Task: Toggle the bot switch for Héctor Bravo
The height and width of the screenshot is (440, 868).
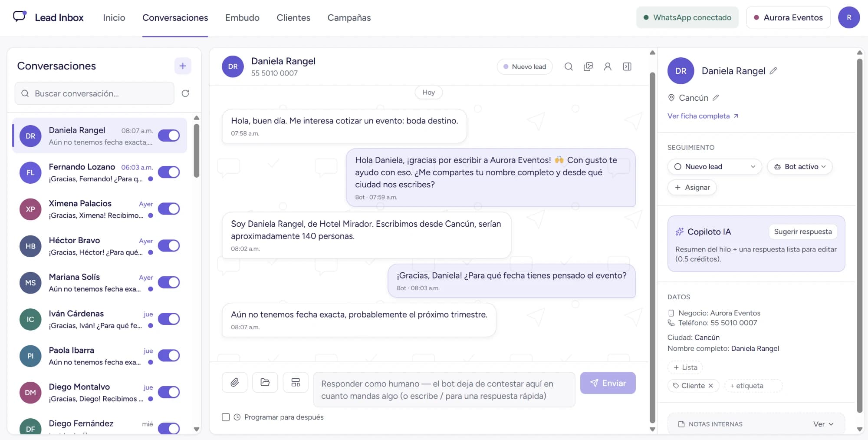Action: click(169, 245)
